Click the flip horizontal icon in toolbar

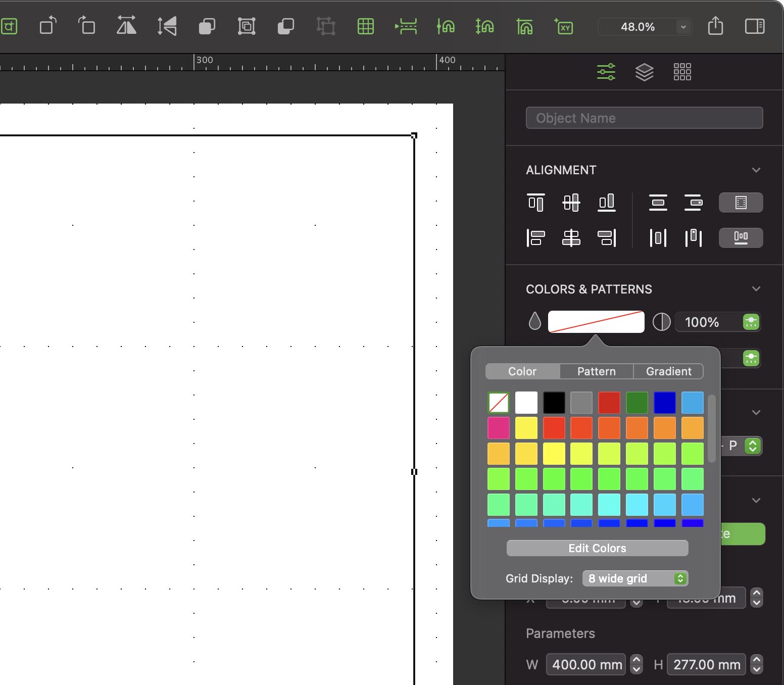coord(126,26)
